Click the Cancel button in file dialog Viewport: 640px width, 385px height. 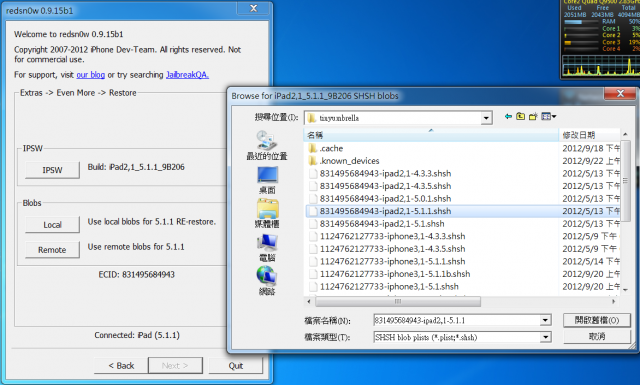click(597, 337)
